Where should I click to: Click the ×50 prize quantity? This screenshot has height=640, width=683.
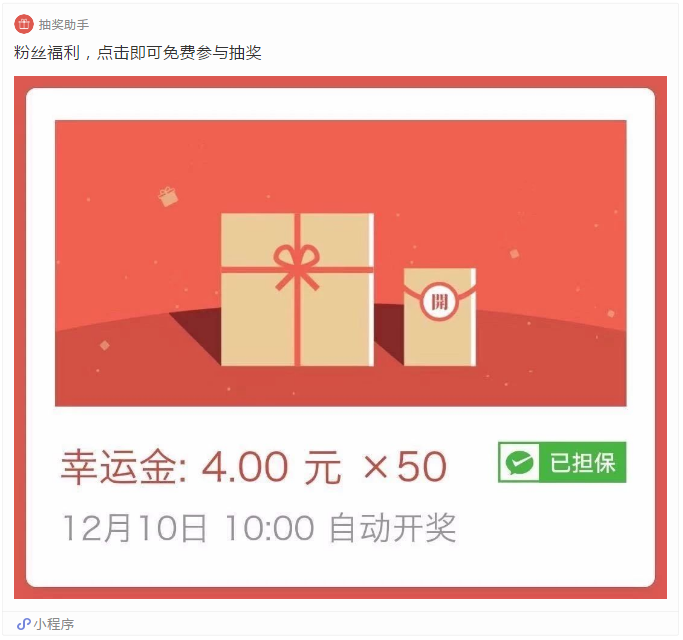tap(406, 467)
